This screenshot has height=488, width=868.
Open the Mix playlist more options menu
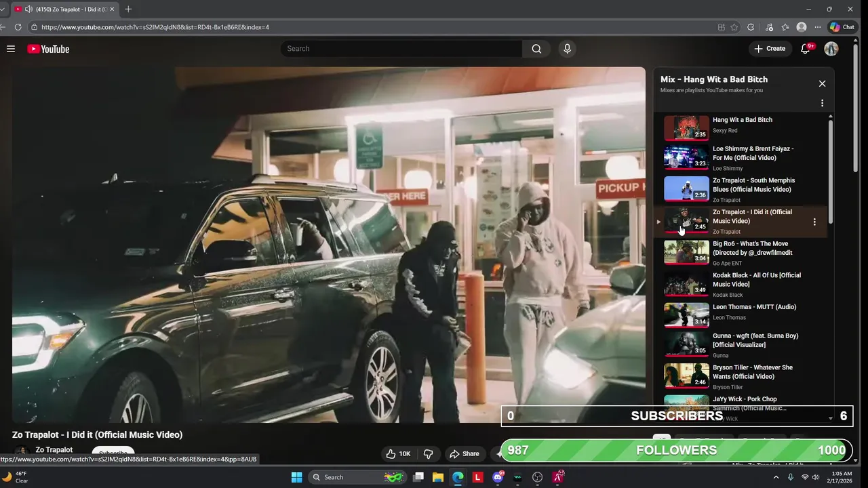point(822,103)
